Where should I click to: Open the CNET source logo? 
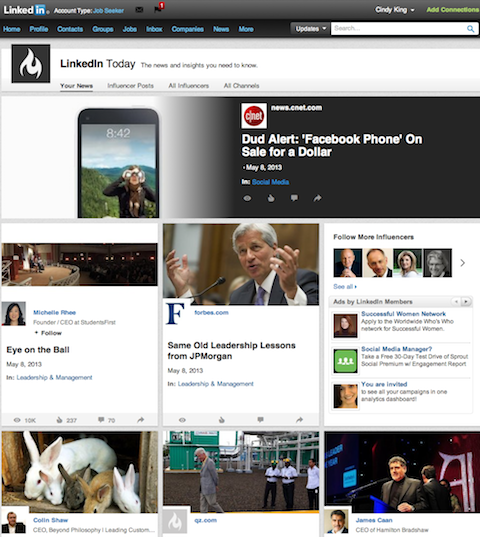[254, 116]
